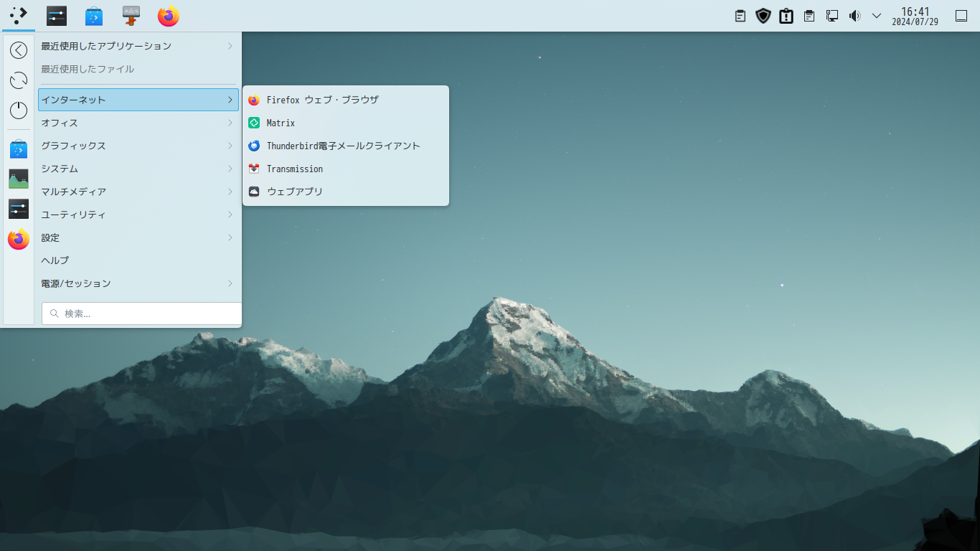Open System Settings from the launcher favorites sidebar
The image size is (980, 551).
click(19, 209)
